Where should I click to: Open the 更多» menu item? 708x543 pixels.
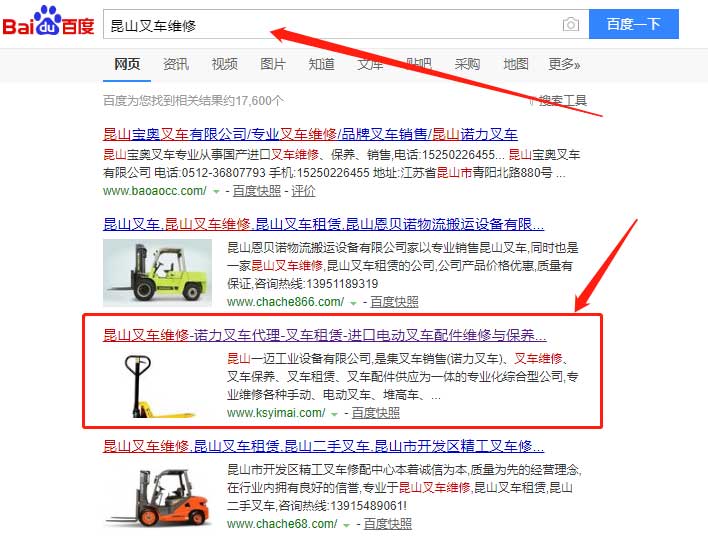[564, 64]
